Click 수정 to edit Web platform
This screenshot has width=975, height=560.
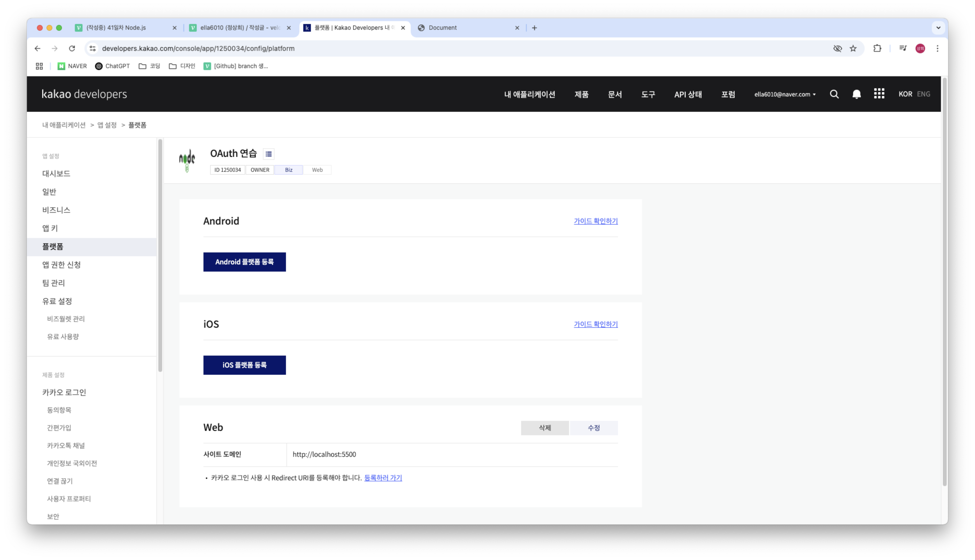pyautogui.click(x=594, y=428)
